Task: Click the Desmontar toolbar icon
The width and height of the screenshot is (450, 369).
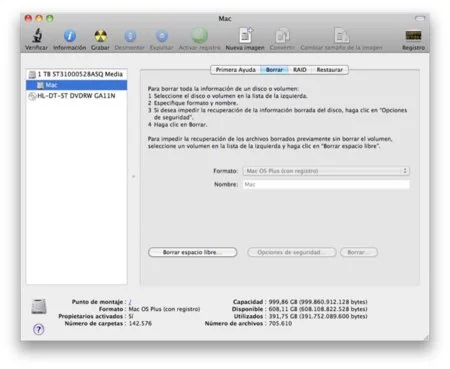Action: 130,36
